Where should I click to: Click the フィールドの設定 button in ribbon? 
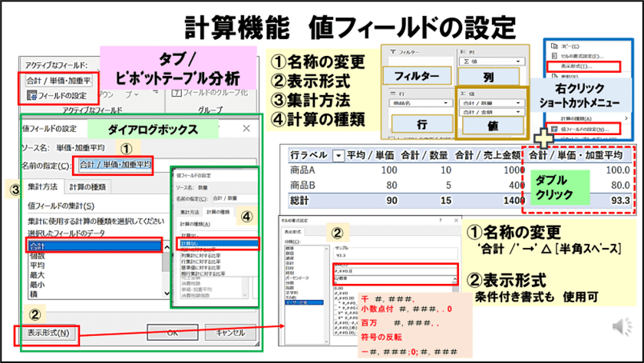(57, 96)
